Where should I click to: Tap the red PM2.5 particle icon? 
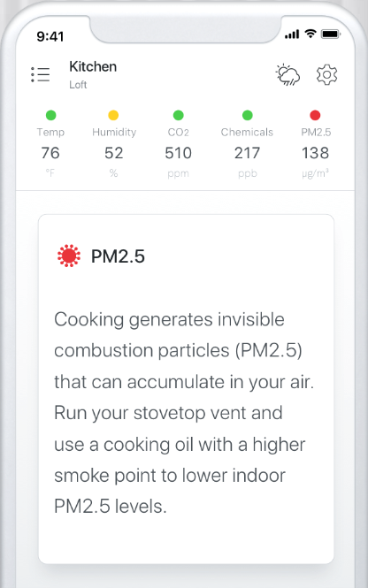click(x=69, y=256)
